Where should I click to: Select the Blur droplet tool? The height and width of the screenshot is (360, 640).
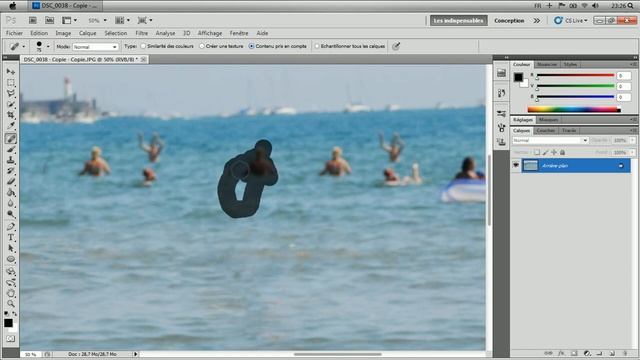[x=11, y=204]
